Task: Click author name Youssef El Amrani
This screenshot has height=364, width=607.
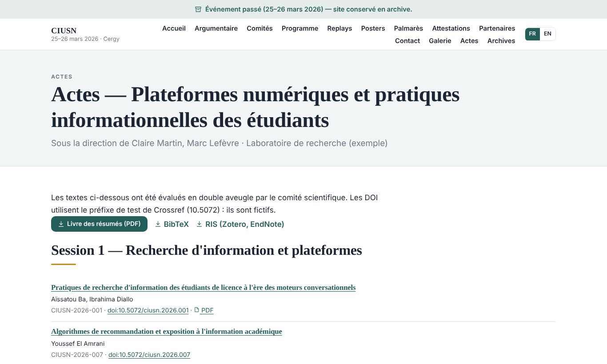Action: tap(78, 344)
